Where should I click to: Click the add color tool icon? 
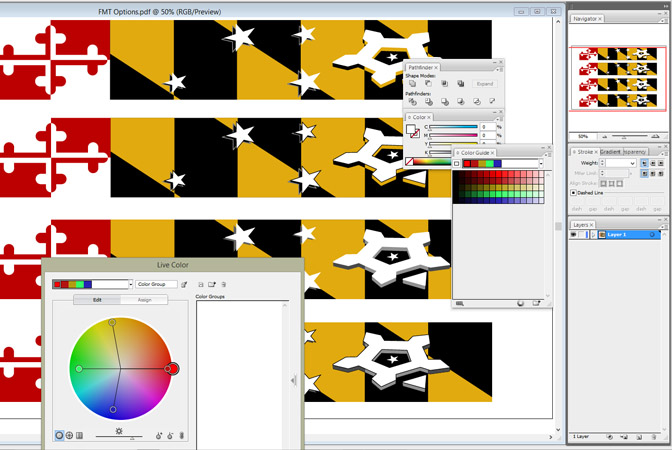pos(159,436)
